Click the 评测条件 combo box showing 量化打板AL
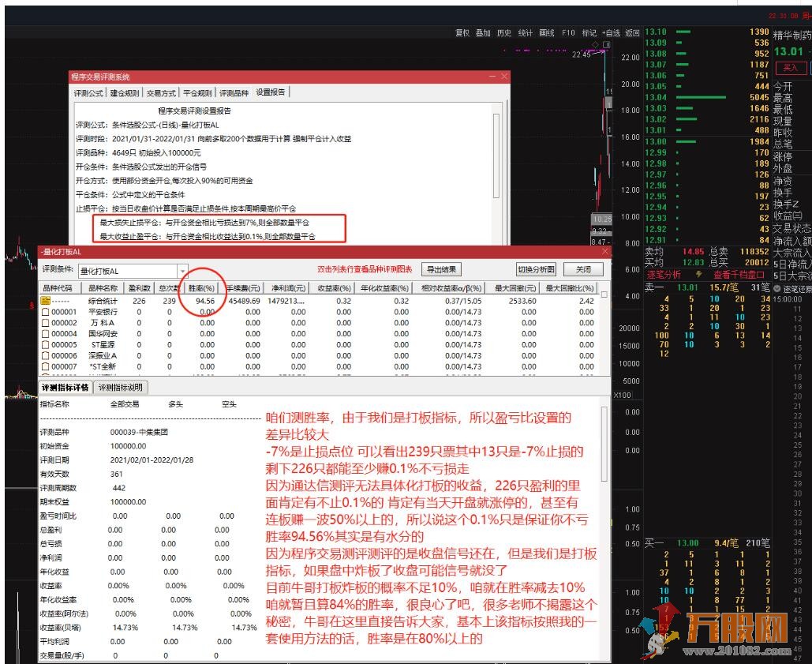 (x=132, y=271)
